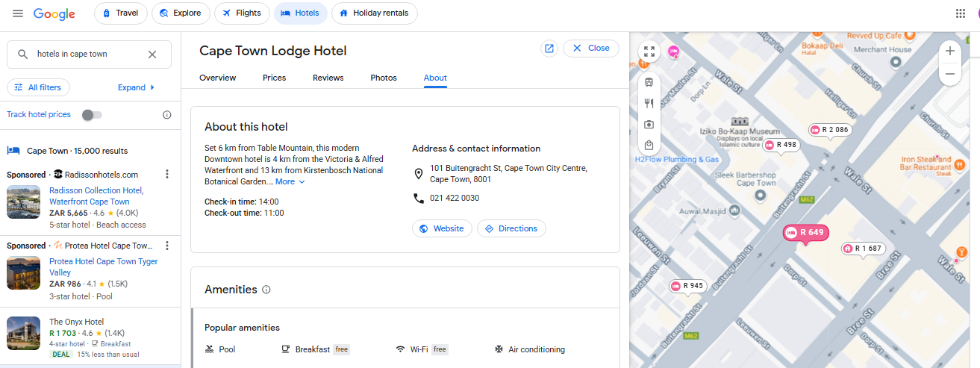Switch to the Prices tab

coord(275,78)
